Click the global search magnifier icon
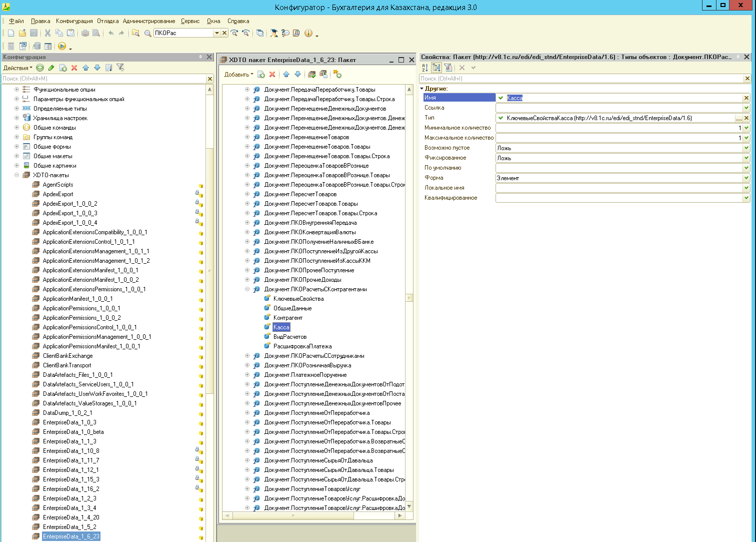 tap(147, 33)
